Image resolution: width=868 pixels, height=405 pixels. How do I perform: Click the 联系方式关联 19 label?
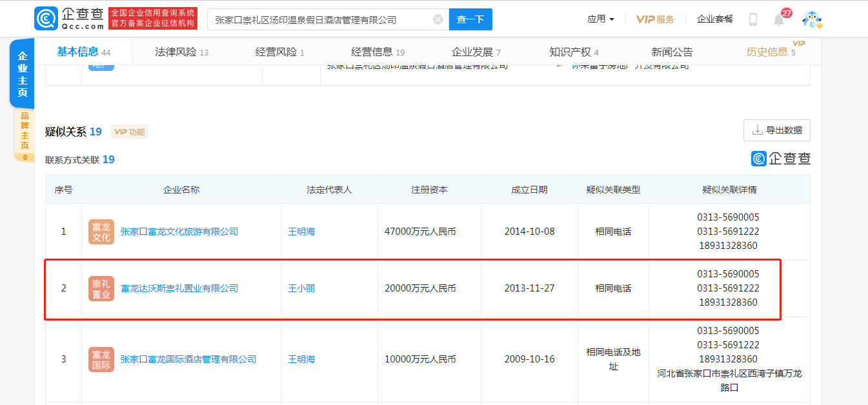point(80,159)
